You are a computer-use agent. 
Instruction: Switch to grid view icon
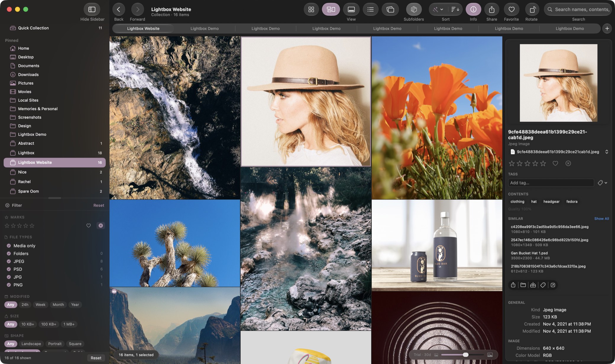pyautogui.click(x=311, y=9)
